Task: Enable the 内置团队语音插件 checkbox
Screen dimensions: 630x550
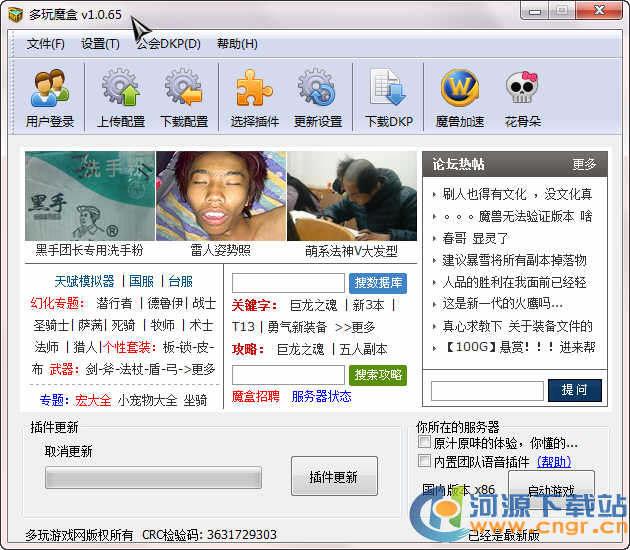Action: point(424,460)
